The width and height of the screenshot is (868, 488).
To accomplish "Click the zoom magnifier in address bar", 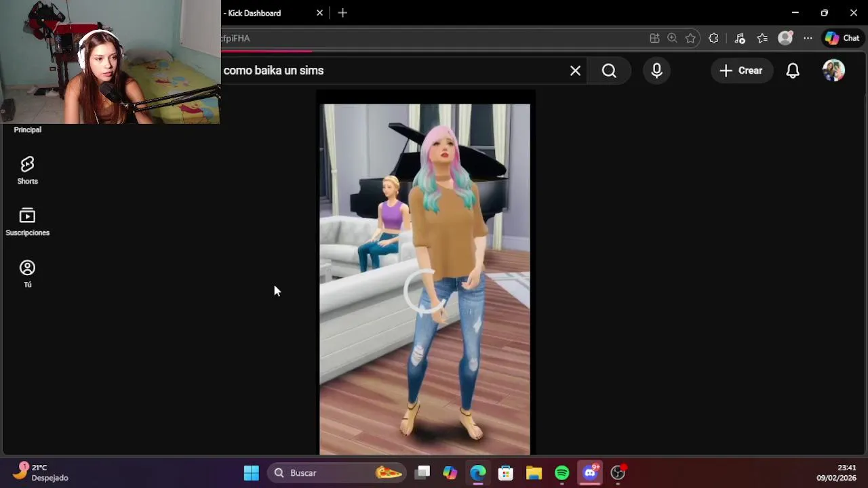I will pos(672,38).
